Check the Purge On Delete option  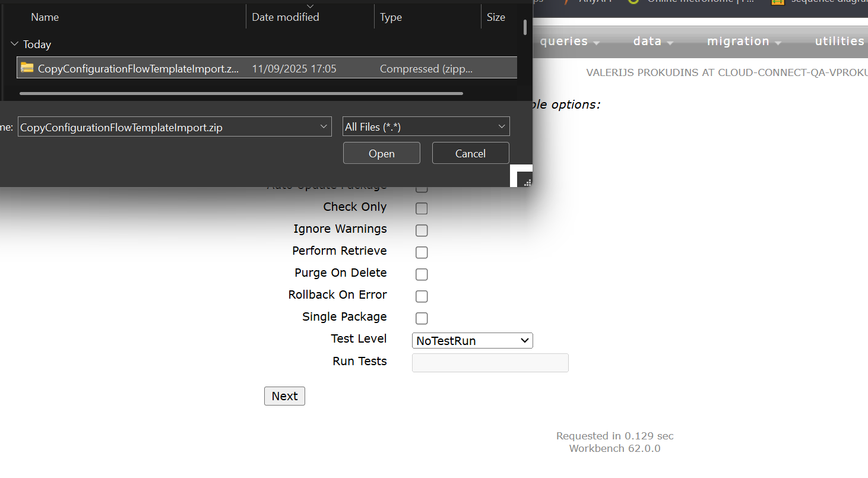click(x=422, y=274)
